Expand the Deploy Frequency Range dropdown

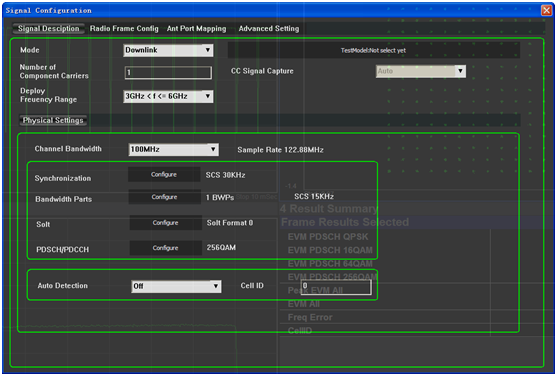point(168,96)
